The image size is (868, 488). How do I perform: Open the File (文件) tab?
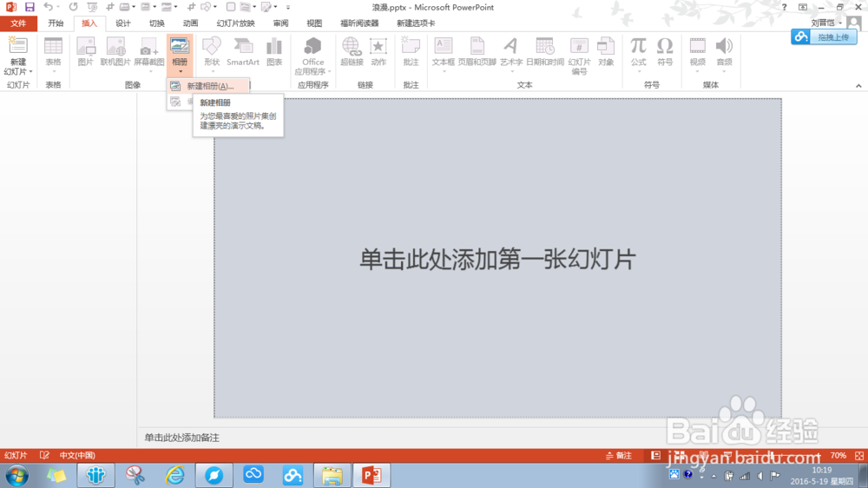tap(18, 23)
